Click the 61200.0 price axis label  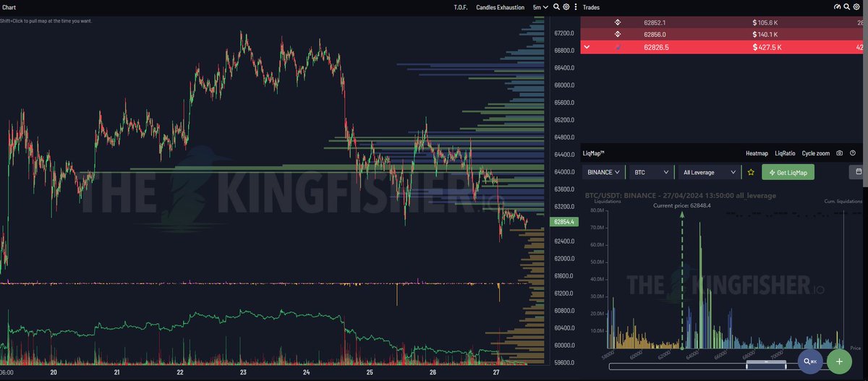coord(564,294)
